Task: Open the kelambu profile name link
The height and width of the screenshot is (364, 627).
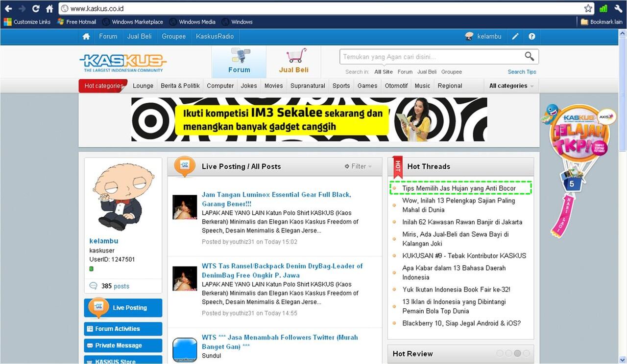Action: 104,241
